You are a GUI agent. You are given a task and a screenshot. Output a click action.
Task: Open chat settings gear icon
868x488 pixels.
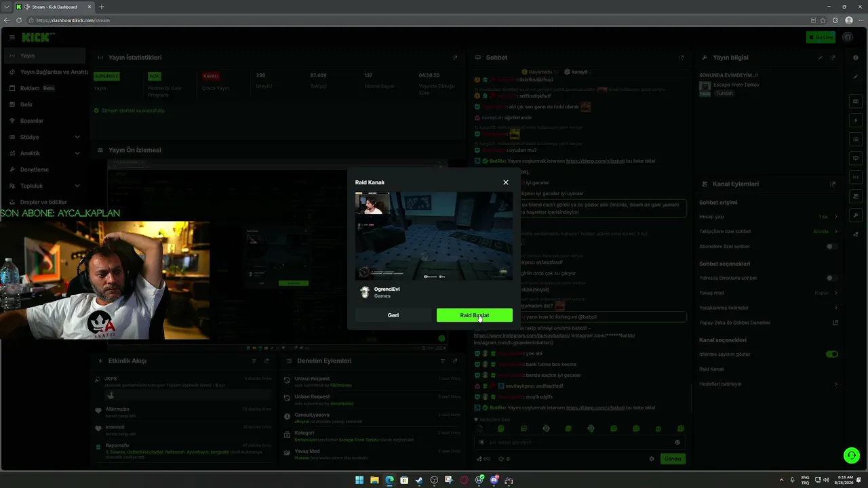652,459
